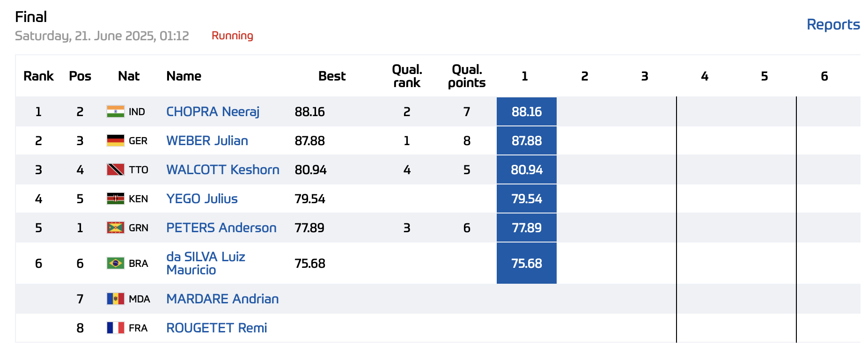Click the Best column header
Image resolution: width=868 pixels, height=353 pixels.
[331, 76]
